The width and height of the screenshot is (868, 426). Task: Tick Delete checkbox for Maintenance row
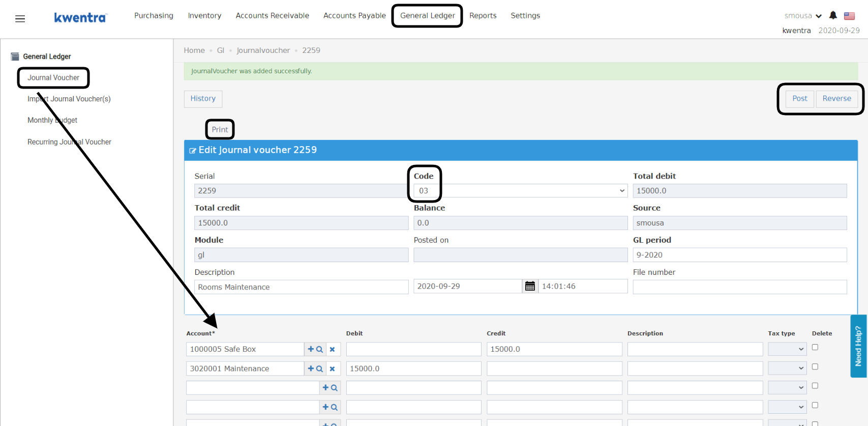tap(815, 366)
